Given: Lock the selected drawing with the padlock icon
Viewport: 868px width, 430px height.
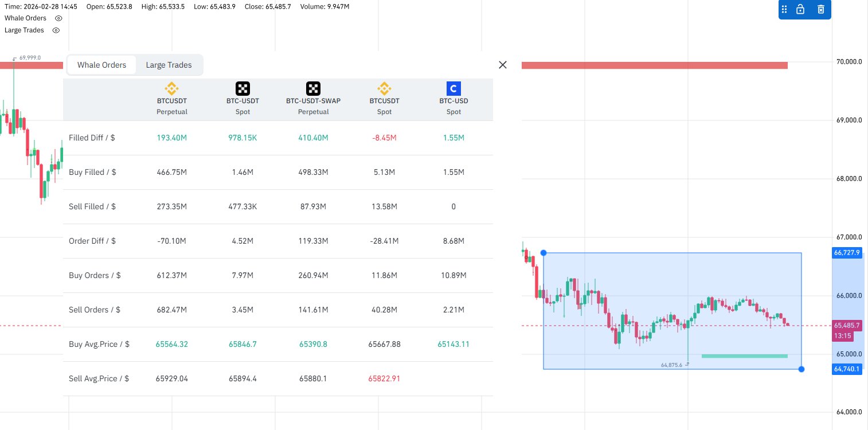Looking at the screenshot, I should [800, 10].
